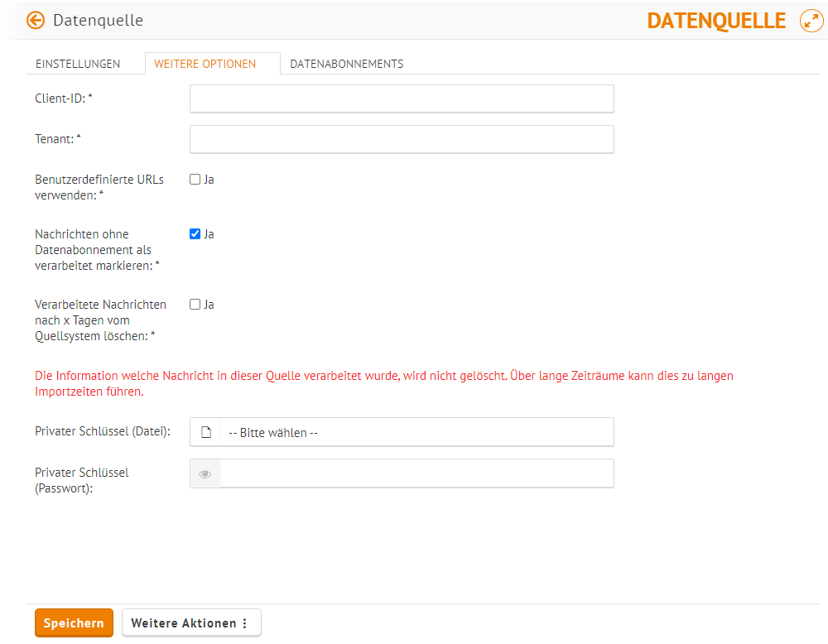This screenshot has height=644, width=828.
Task: Click the three-dot icon on Weitere Aktionen
Action: point(244,623)
